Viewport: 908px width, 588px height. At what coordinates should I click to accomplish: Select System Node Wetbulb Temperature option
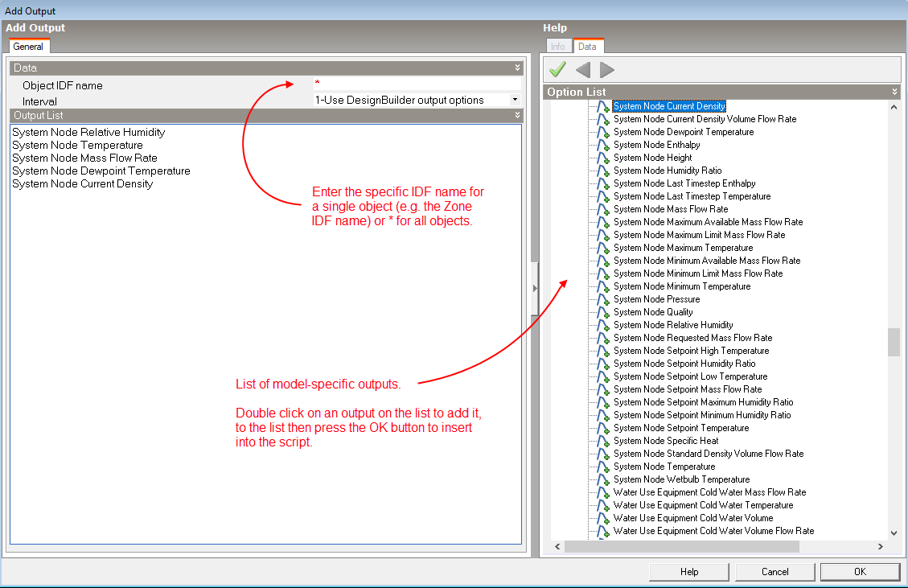(x=681, y=479)
